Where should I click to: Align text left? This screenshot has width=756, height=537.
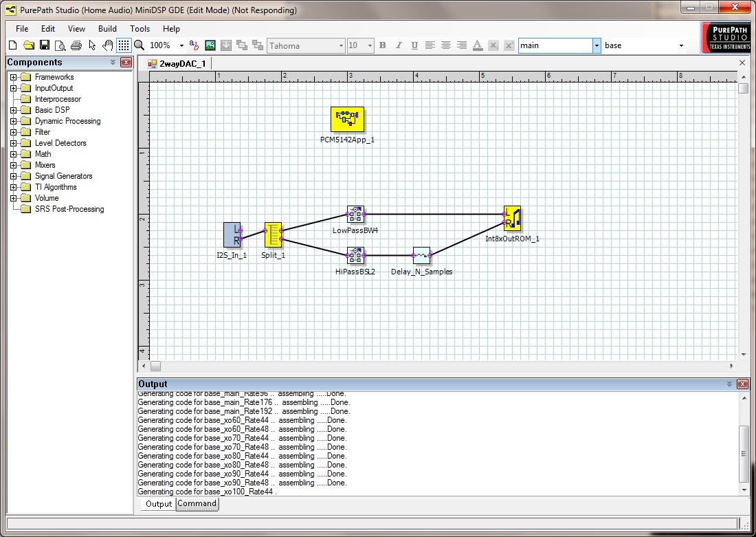click(430, 45)
